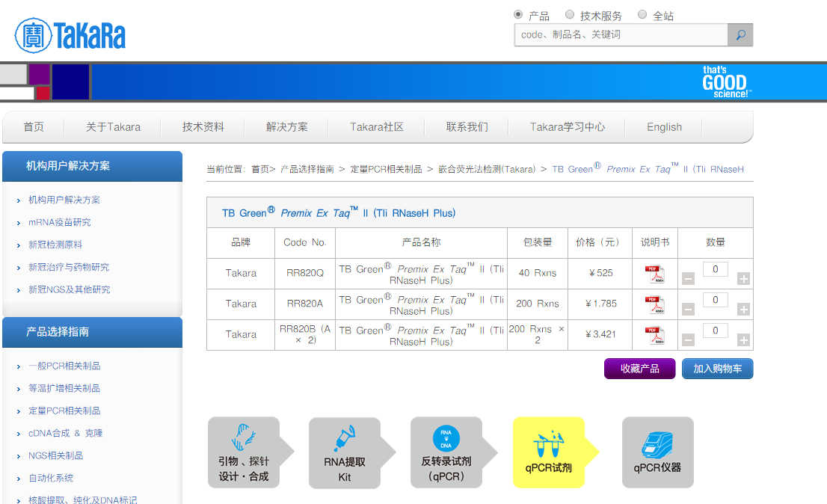Increase quantity for RR820B with plus
This screenshot has height=504, width=827.
(743, 340)
